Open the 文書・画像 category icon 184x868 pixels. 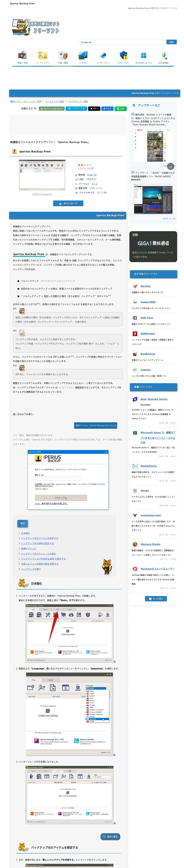[x=63, y=55]
